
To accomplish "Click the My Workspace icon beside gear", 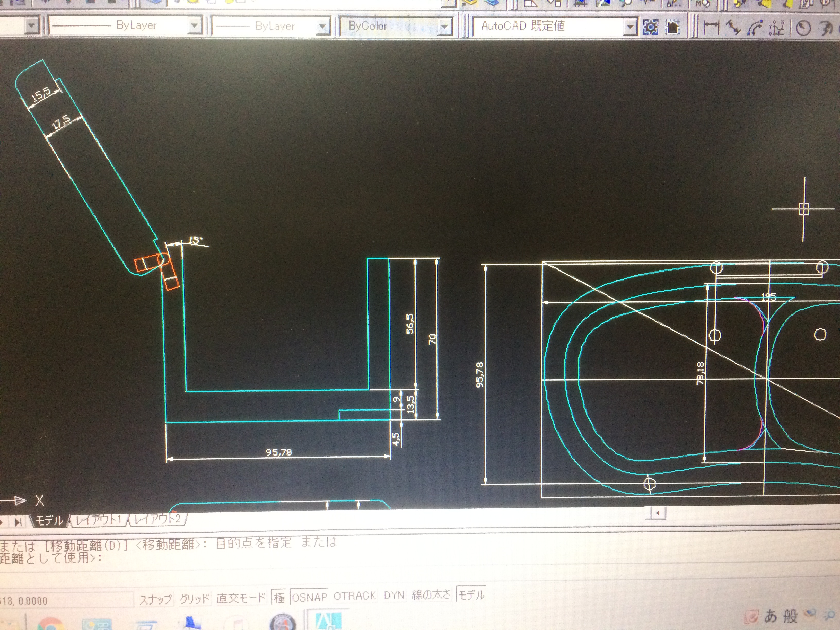I will pyautogui.click(x=672, y=27).
